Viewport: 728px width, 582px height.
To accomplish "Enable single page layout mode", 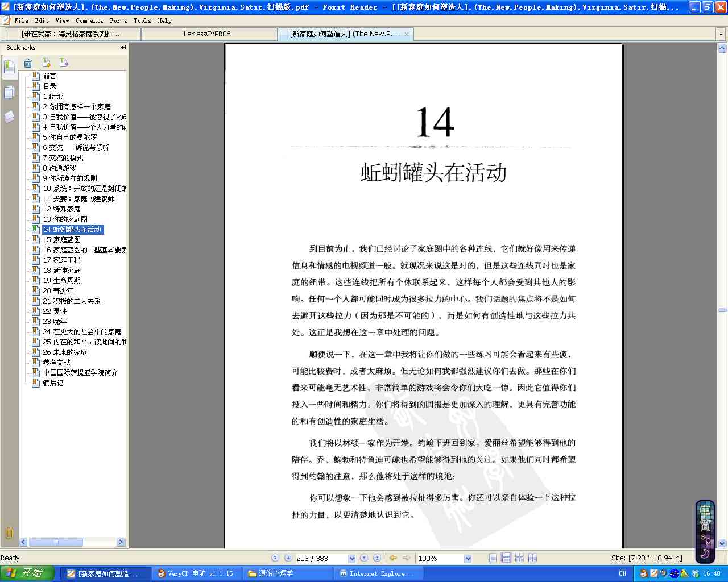I will [x=493, y=558].
